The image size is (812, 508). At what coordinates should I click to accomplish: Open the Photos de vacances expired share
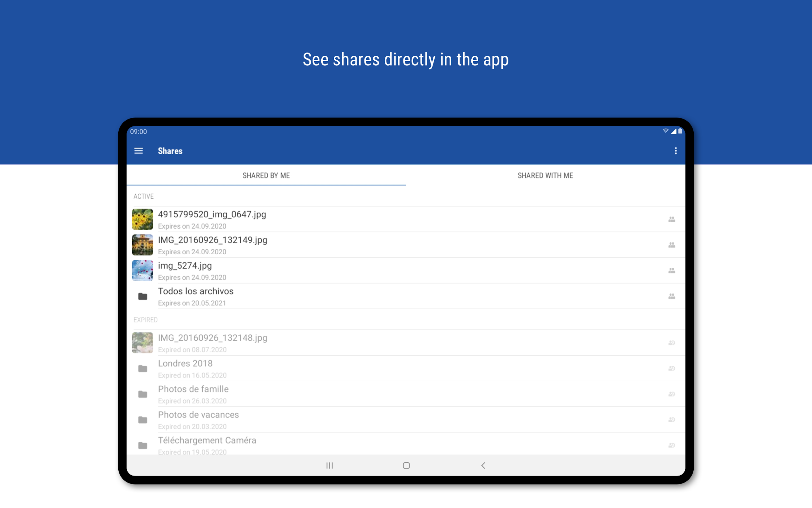406,420
